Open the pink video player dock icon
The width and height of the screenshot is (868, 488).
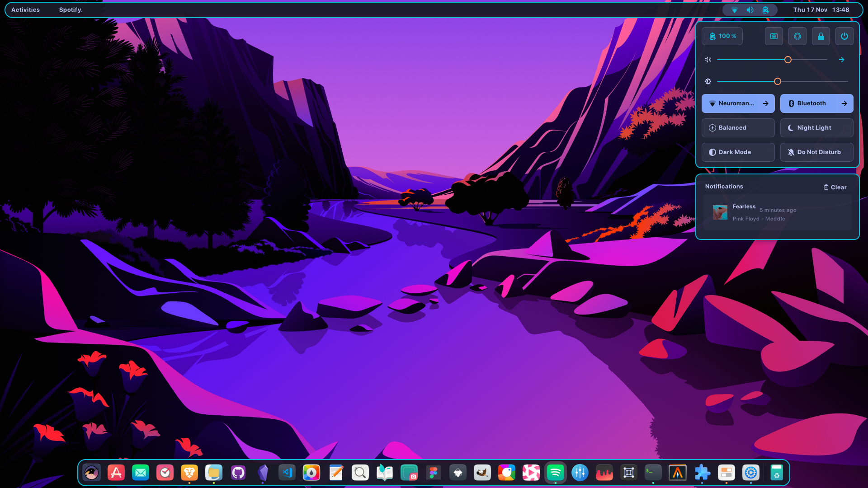pyautogui.click(x=531, y=473)
